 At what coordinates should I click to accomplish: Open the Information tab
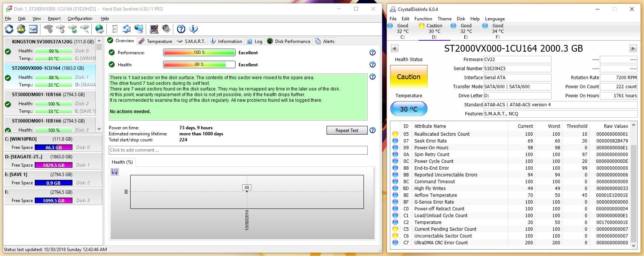pos(226,41)
